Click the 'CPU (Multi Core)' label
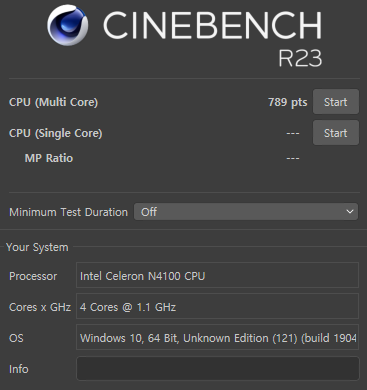The image size is (367, 390). 53,102
